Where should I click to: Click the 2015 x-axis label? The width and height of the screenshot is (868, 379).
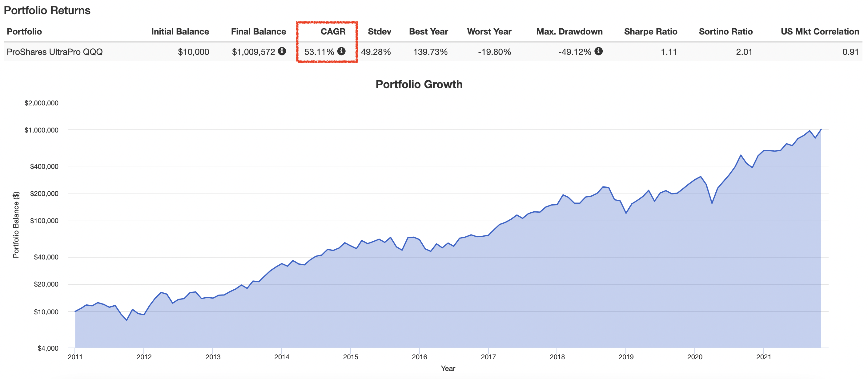click(351, 357)
